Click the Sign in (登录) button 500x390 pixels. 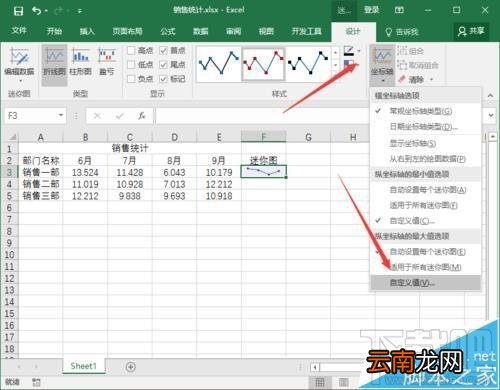(372, 10)
